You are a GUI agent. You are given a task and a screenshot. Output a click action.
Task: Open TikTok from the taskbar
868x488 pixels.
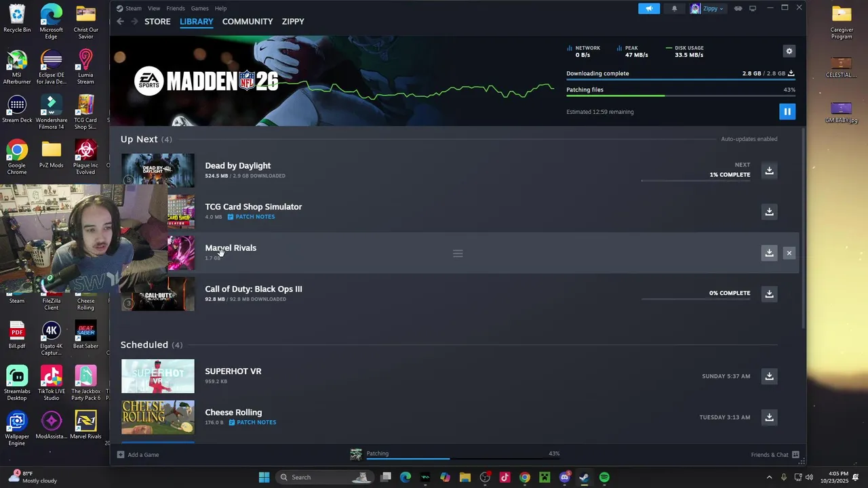click(505, 477)
